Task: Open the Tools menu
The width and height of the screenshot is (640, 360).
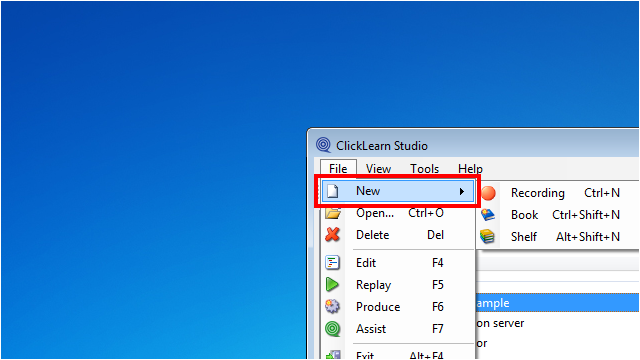Action: 424,169
